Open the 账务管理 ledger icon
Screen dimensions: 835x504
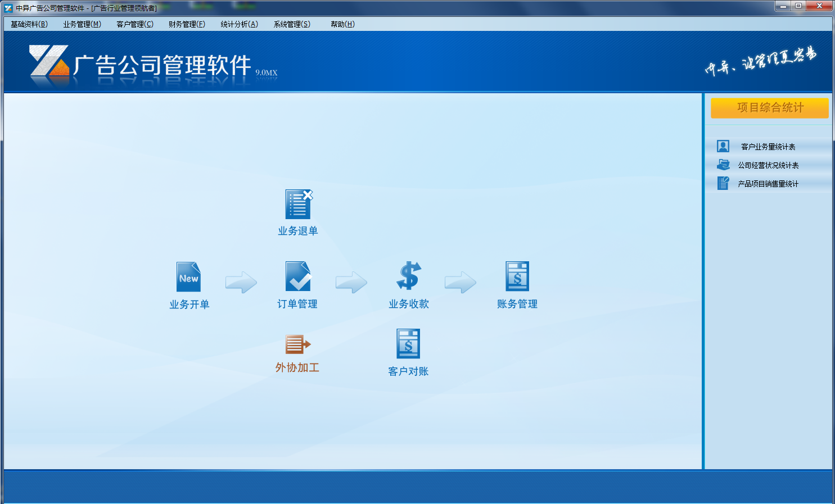pyautogui.click(x=517, y=276)
